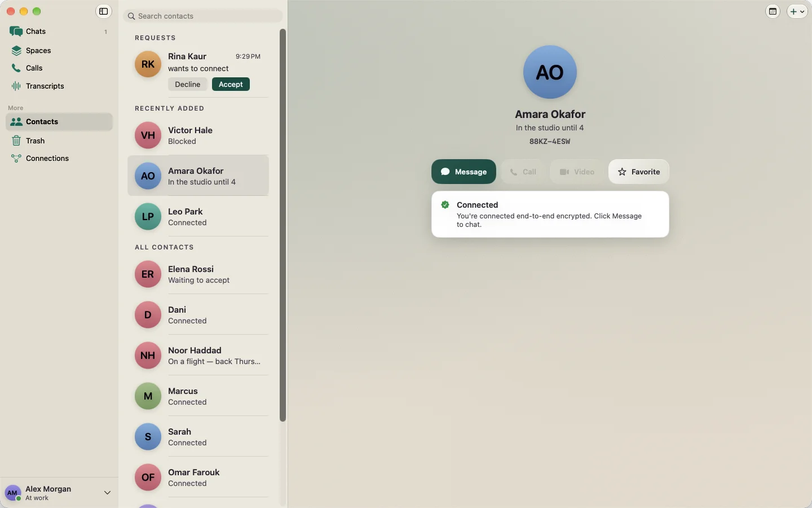812x508 pixels.
Task: Open Elena Rossi's contact entry
Action: click(x=198, y=274)
